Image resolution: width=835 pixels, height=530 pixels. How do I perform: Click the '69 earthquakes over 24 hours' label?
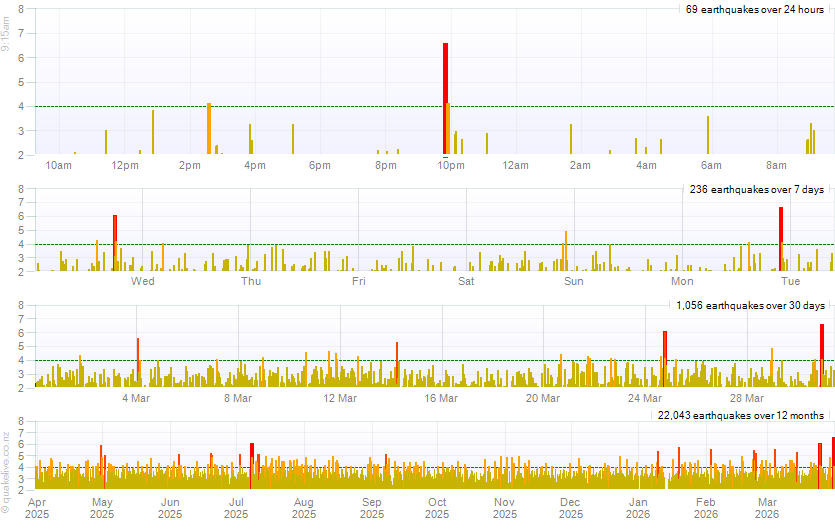coord(754,9)
